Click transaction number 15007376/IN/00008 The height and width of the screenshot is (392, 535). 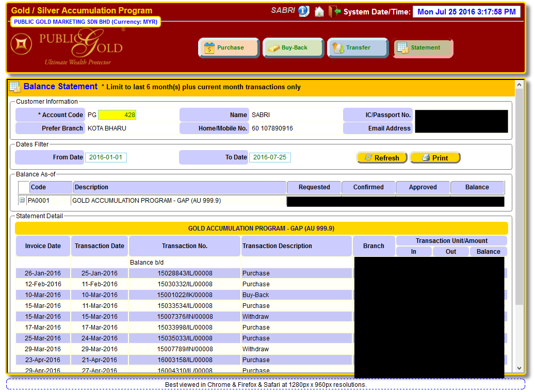coord(185,317)
